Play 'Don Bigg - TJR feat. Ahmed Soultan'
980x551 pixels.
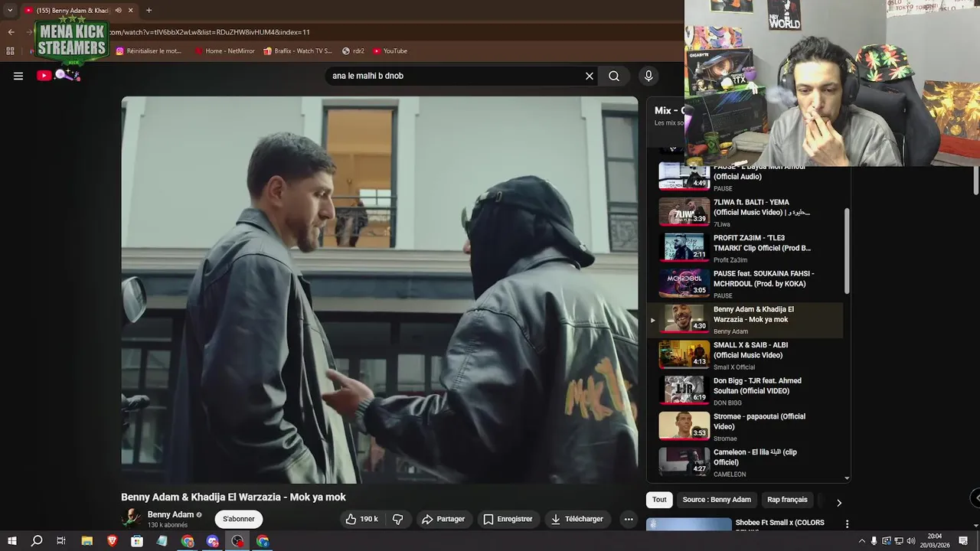[746, 391]
